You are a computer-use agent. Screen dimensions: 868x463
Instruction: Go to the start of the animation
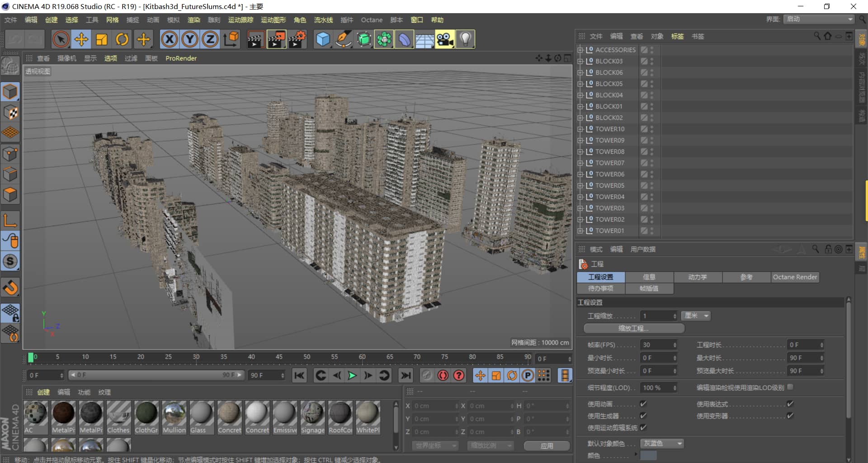coord(299,375)
